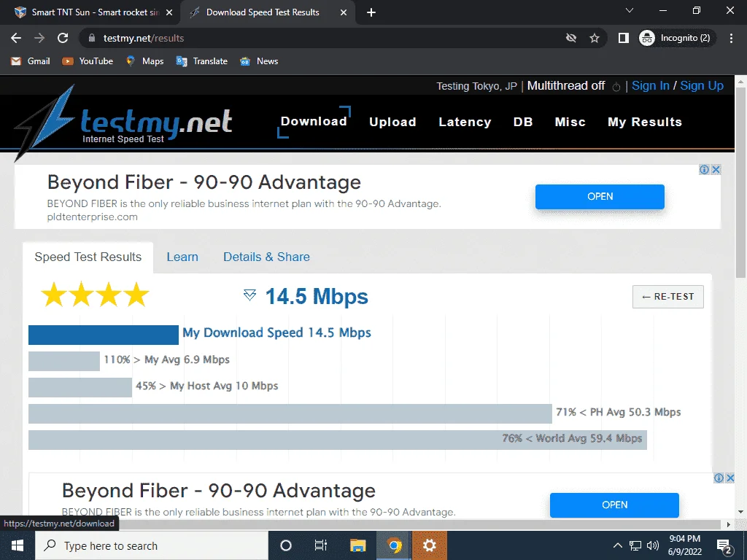
Task: Open YouTube bookmark
Action: coord(88,61)
